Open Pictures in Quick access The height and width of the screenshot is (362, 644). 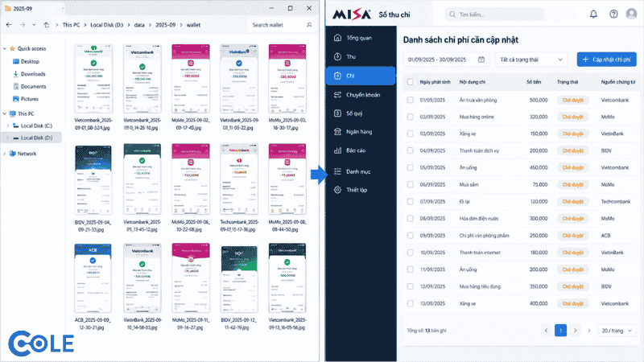pos(26,99)
